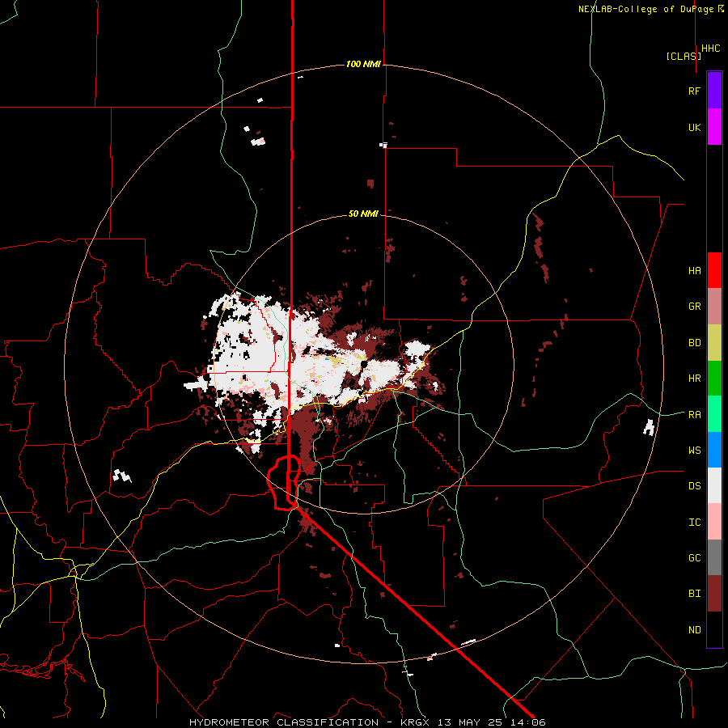Screen dimensions: 728x728
Task: Click the black radar site dot at center
Action: (x=363, y=364)
